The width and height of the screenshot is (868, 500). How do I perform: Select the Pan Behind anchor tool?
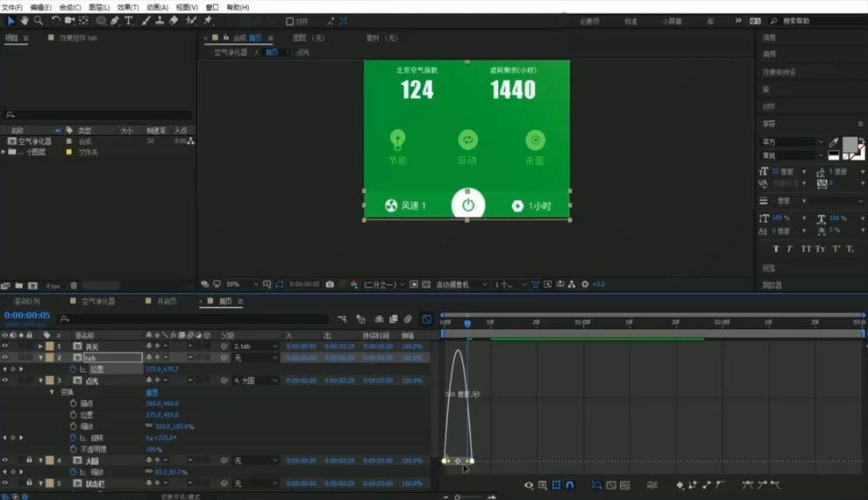click(x=83, y=20)
